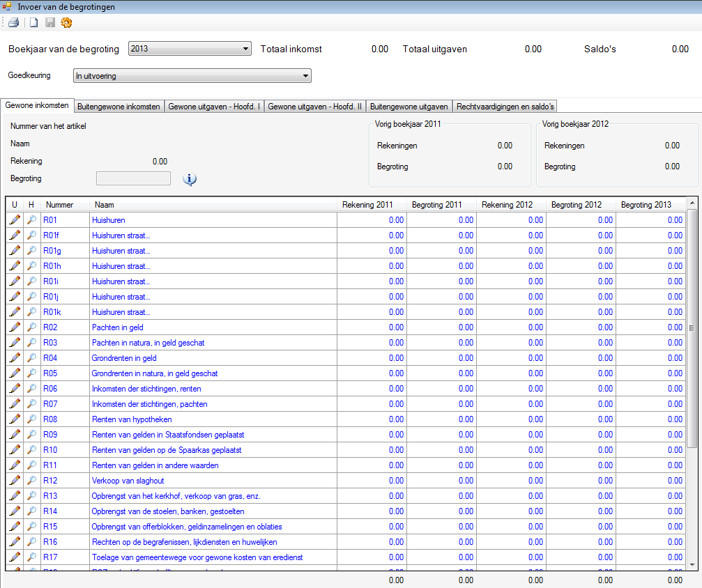Open Gewone uitgaven - Hoofd. II tab
The height and width of the screenshot is (588, 702).
[314, 107]
